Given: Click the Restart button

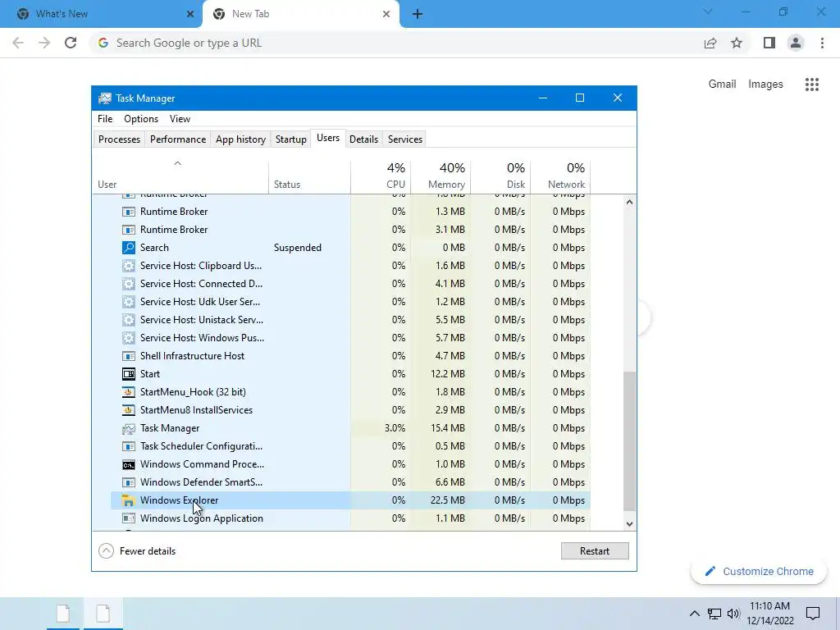Looking at the screenshot, I should tap(595, 550).
